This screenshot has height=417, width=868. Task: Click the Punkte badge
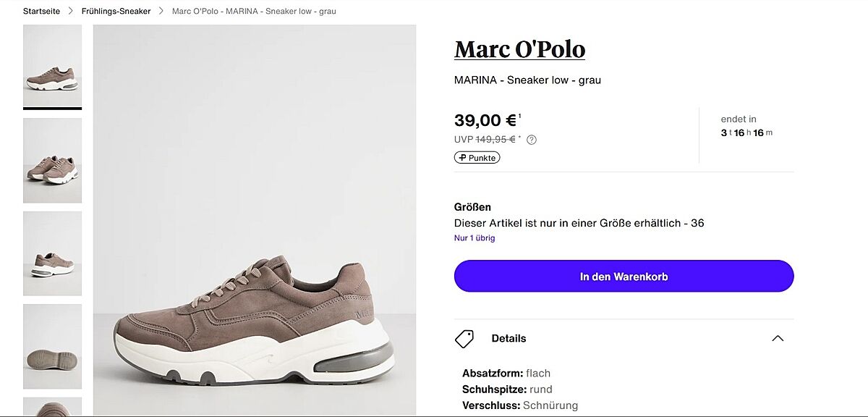[477, 158]
